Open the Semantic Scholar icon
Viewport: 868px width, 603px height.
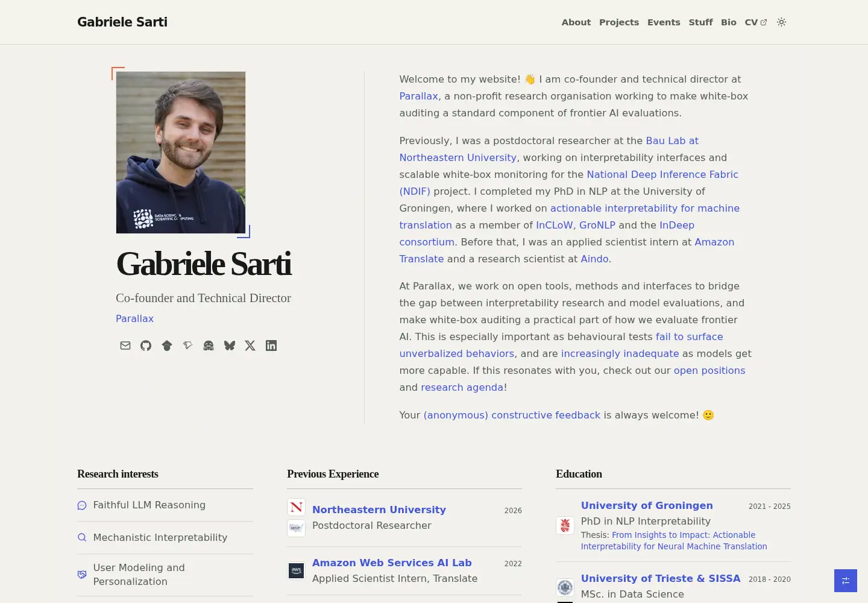pos(187,346)
